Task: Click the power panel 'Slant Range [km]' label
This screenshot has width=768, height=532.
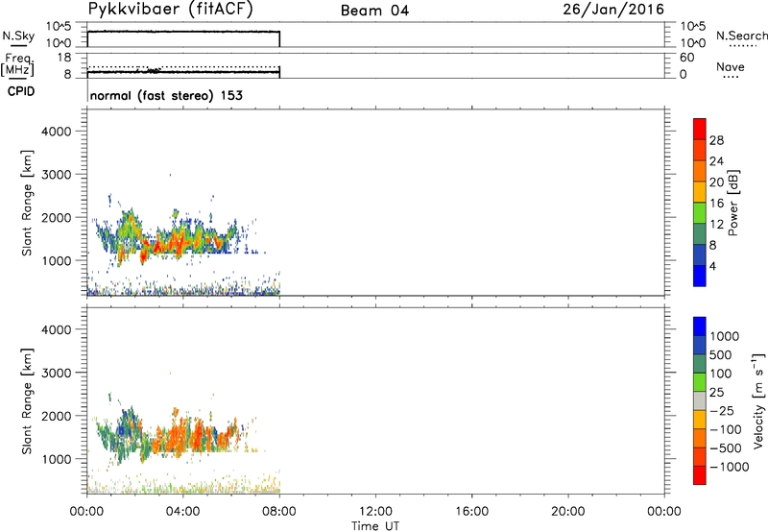Action: pyautogui.click(x=27, y=203)
